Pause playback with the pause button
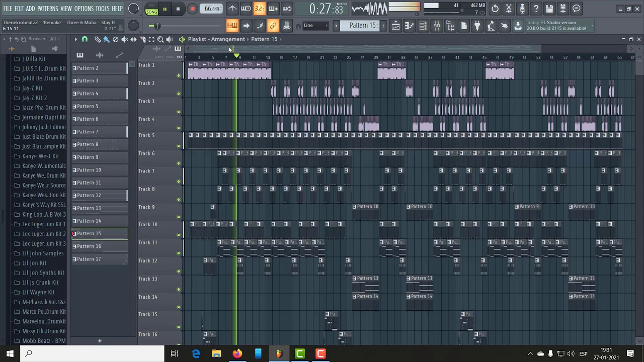Image resolution: width=644 pixels, height=362 pixels. click(x=165, y=9)
